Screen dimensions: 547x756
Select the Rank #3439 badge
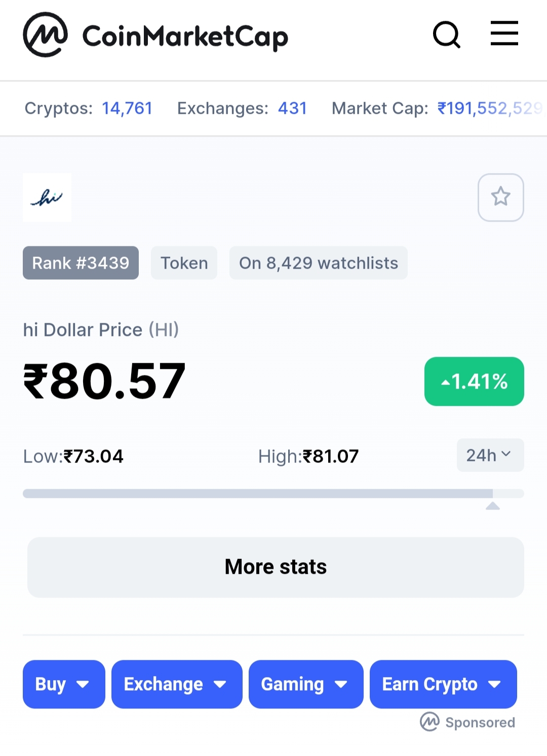(81, 263)
